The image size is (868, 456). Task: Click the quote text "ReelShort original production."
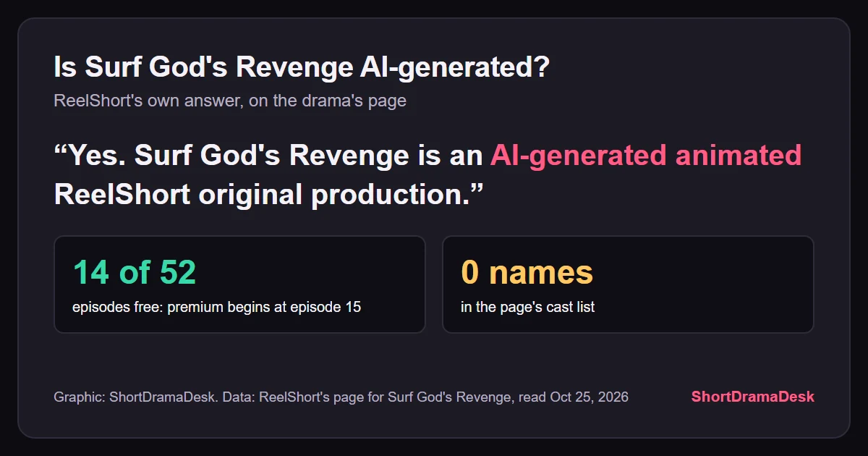click(269, 195)
